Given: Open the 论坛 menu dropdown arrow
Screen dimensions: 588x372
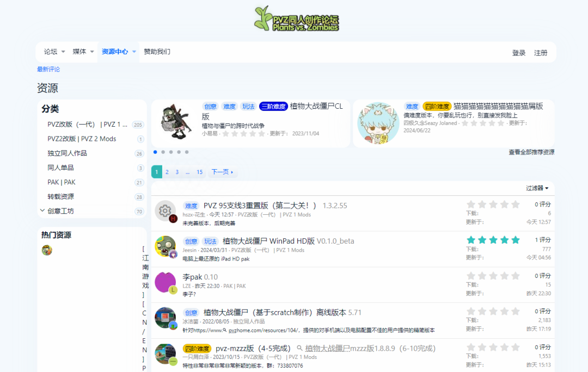Looking at the screenshot, I should [63, 52].
